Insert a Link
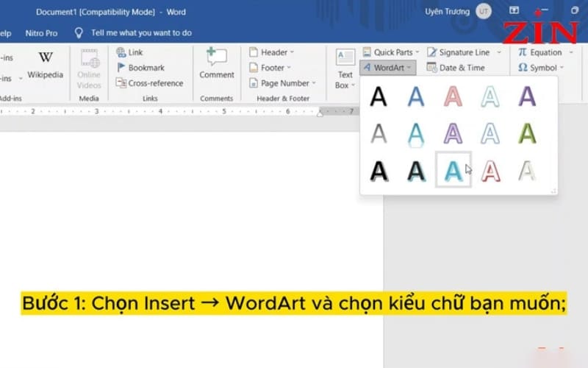Viewport: 588px width, 368px height. (x=129, y=52)
